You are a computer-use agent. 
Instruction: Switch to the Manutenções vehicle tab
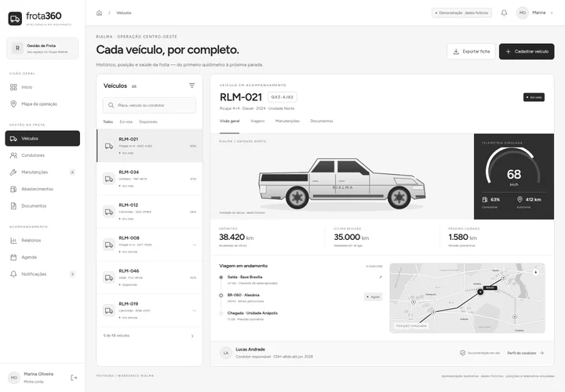[287, 122]
